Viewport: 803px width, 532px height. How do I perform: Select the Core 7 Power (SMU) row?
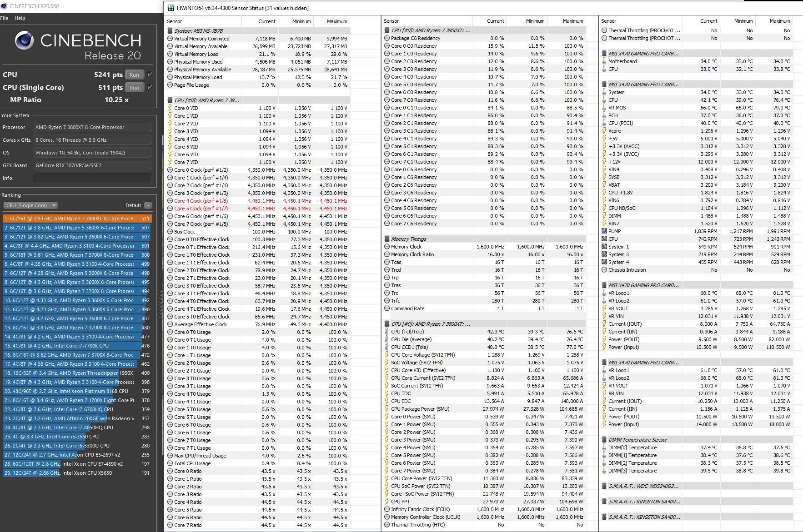click(484, 471)
